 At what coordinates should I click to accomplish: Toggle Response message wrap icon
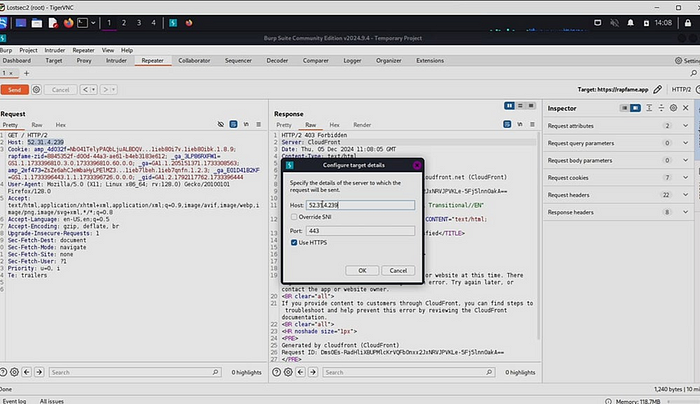507,125
